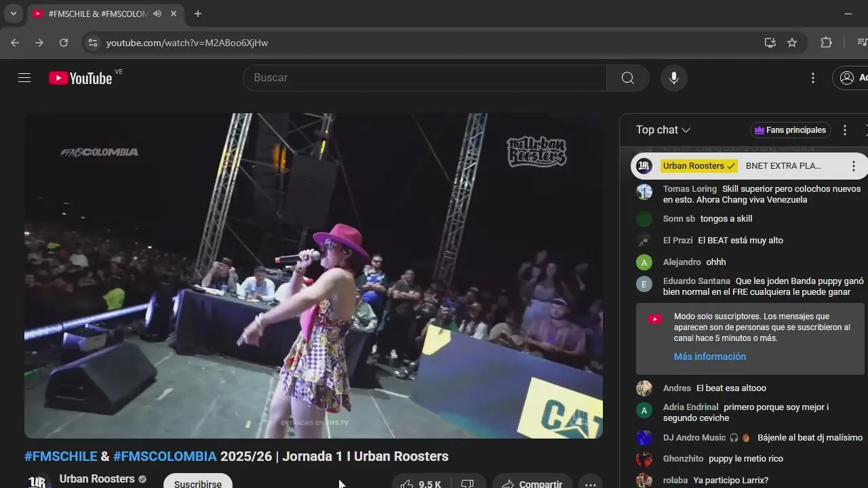Open the live chat options menu
Image resolution: width=868 pixels, height=488 pixels.
[x=845, y=130]
